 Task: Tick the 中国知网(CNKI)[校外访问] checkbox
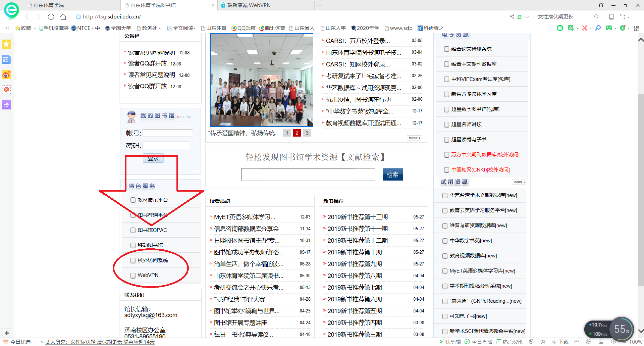[x=446, y=170]
